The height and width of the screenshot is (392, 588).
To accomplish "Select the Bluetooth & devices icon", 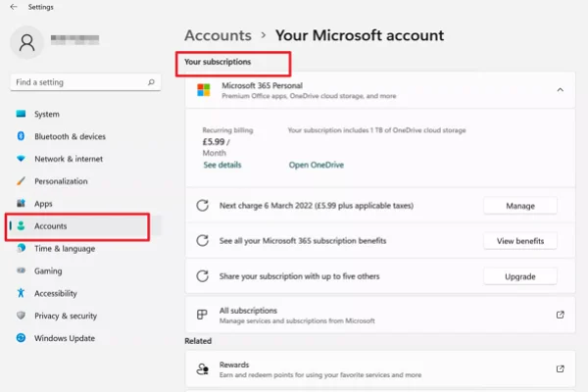I will (x=21, y=136).
